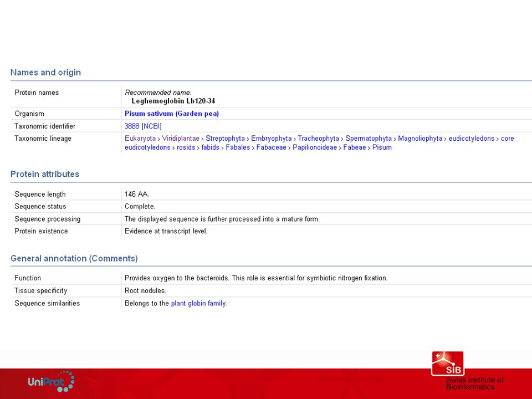Click the Protein names row label
The image size is (532, 399).
37,93
